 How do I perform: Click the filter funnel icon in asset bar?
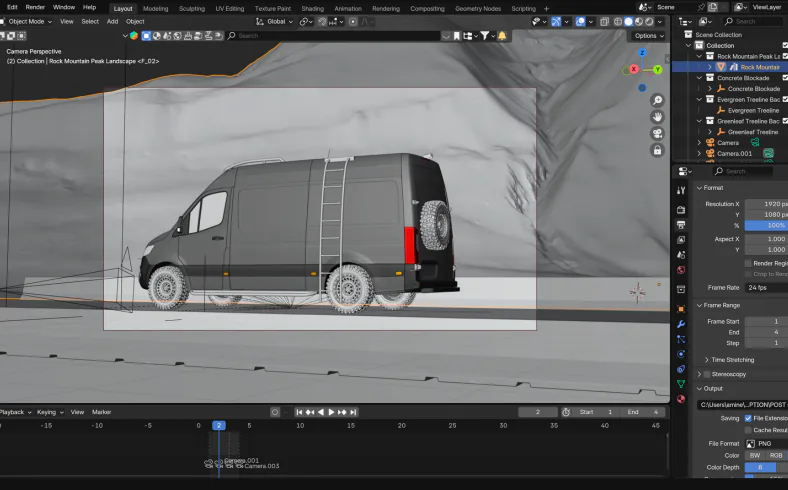tap(484, 36)
